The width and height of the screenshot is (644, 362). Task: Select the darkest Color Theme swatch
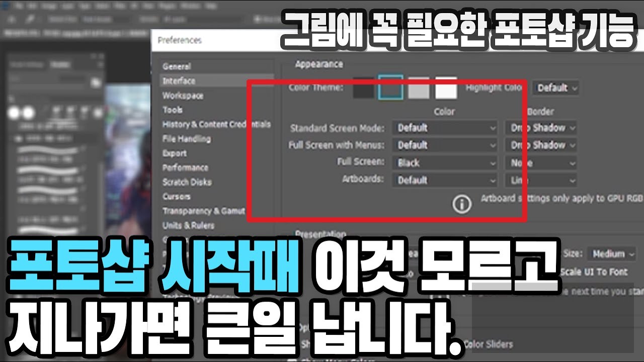[364, 88]
